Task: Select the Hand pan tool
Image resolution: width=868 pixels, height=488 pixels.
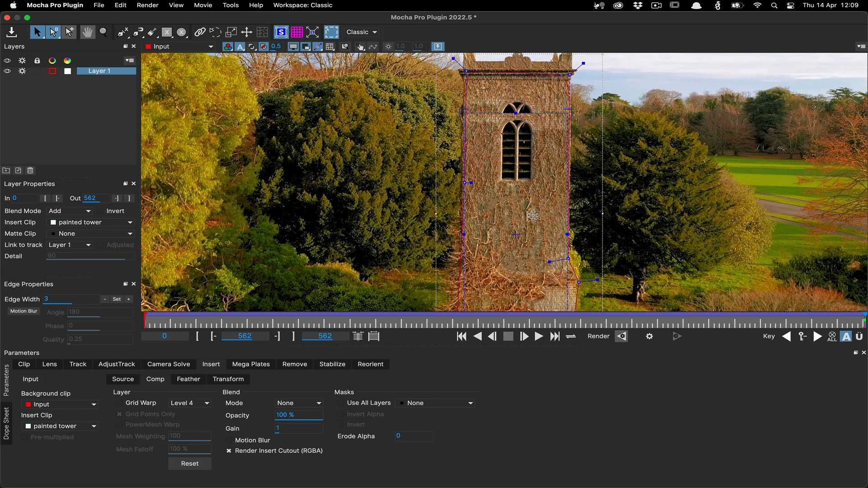Action: (87, 32)
